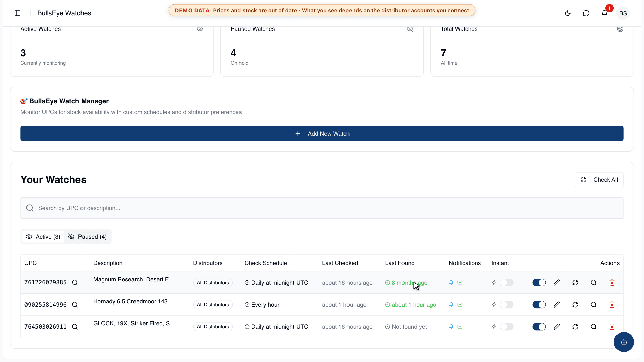Delete the GLOCK 19X watch
Image resolution: width=644 pixels, height=362 pixels.
point(612,327)
